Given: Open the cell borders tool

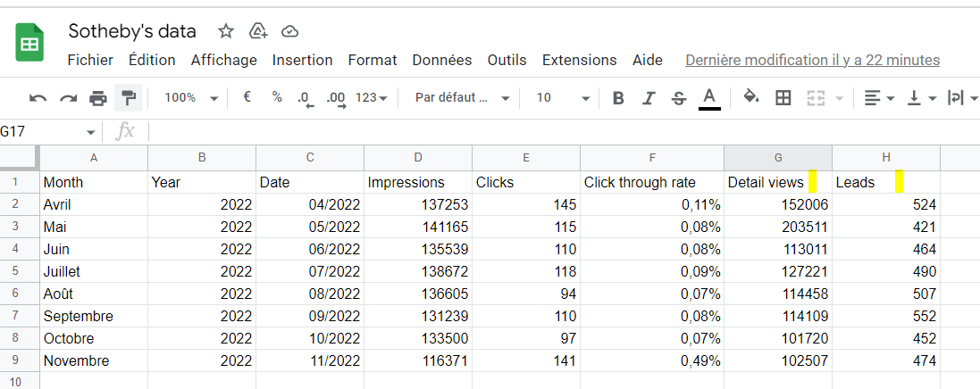Looking at the screenshot, I should click(783, 98).
